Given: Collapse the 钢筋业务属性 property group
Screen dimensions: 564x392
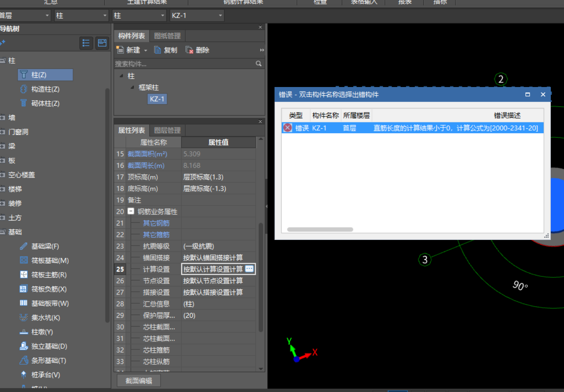Looking at the screenshot, I should (131, 211).
